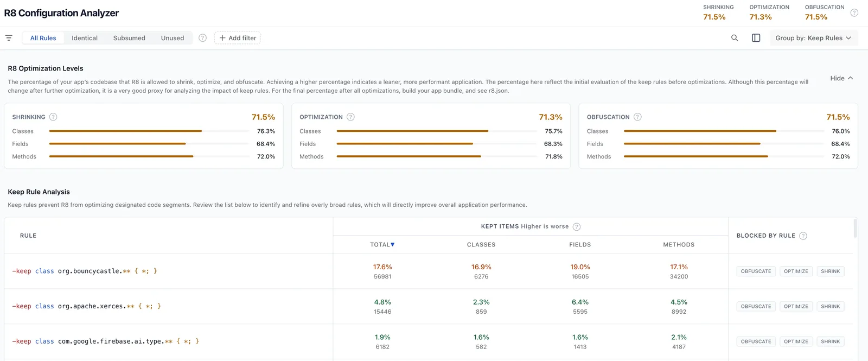Click the table vertical scrollbar
This screenshot has height=361, width=868.
855,229
